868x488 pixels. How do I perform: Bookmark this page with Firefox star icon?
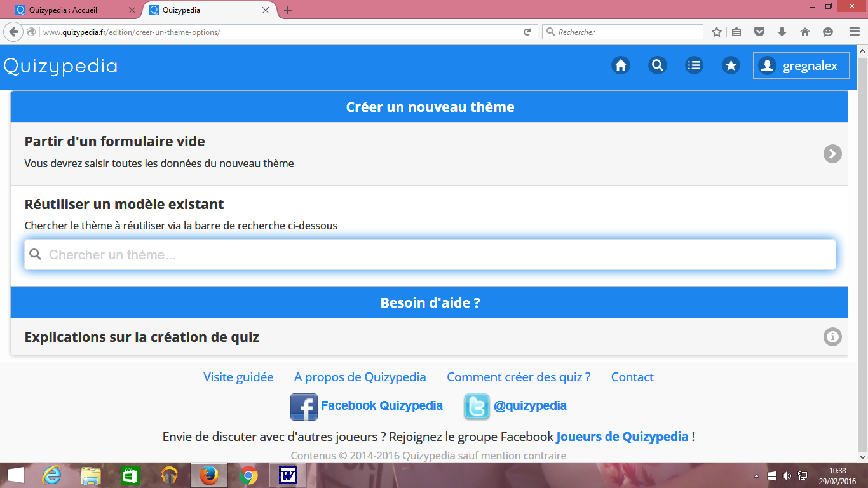pyautogui.click(x=717, y=32)
